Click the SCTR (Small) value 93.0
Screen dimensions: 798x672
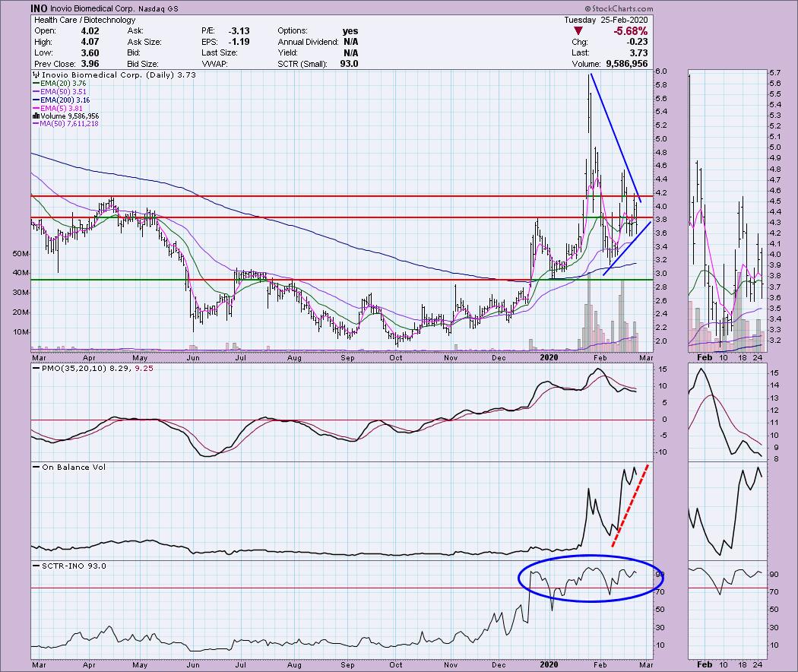(349, 64)
